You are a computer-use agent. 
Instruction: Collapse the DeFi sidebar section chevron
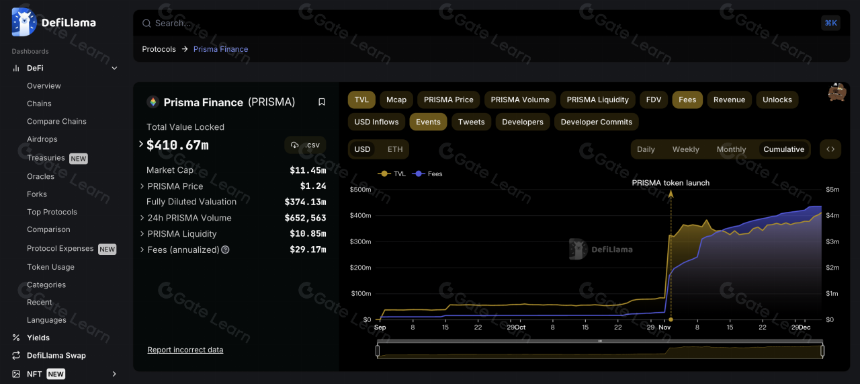click(114, 68)
